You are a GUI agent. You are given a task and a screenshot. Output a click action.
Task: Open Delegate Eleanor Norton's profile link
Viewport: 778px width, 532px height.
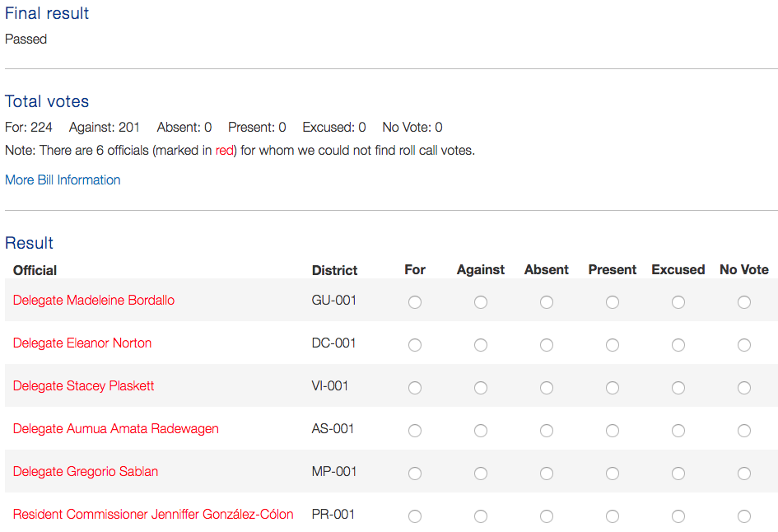pyautogui.click(x=82, y=343)
